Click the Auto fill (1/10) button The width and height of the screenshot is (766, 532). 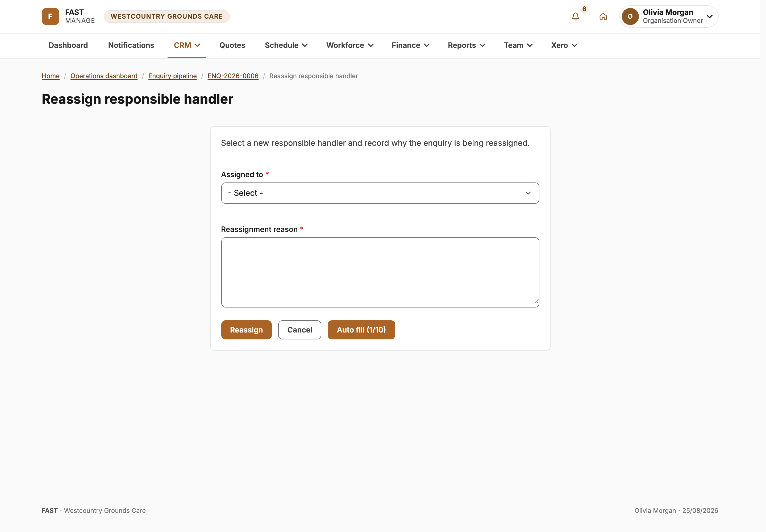(361, 330)
